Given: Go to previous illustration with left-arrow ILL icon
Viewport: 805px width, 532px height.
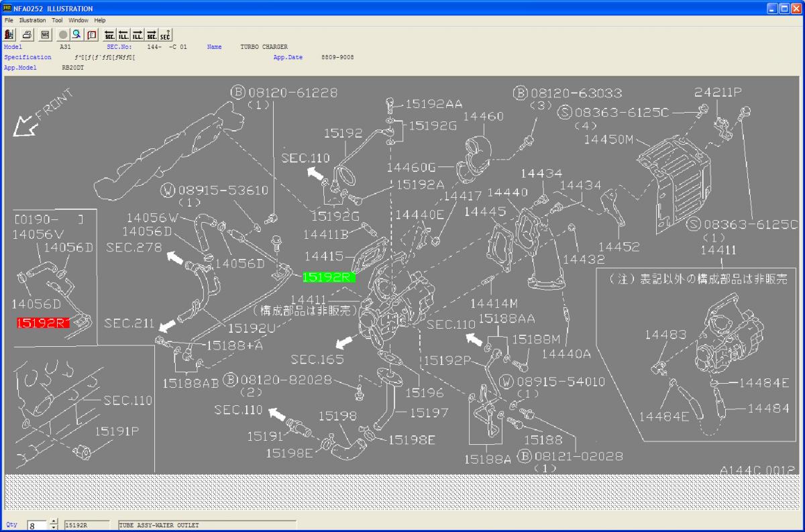Looking at the screenshot, I should tap(123, 34).
